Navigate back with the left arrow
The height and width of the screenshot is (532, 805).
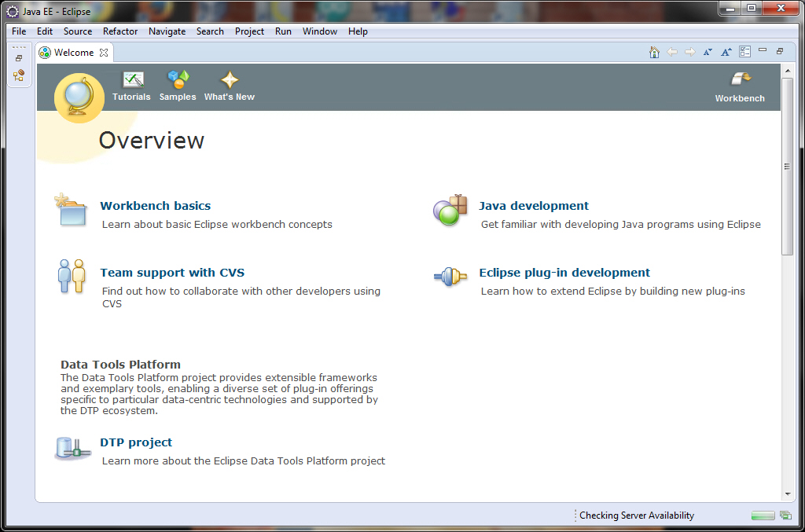click(x=672, y=52)
